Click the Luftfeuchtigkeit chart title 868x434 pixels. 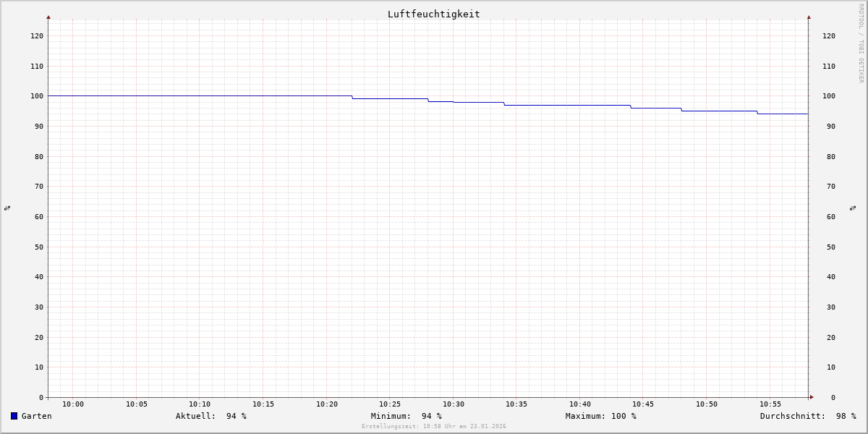click(x=434, y=14)
